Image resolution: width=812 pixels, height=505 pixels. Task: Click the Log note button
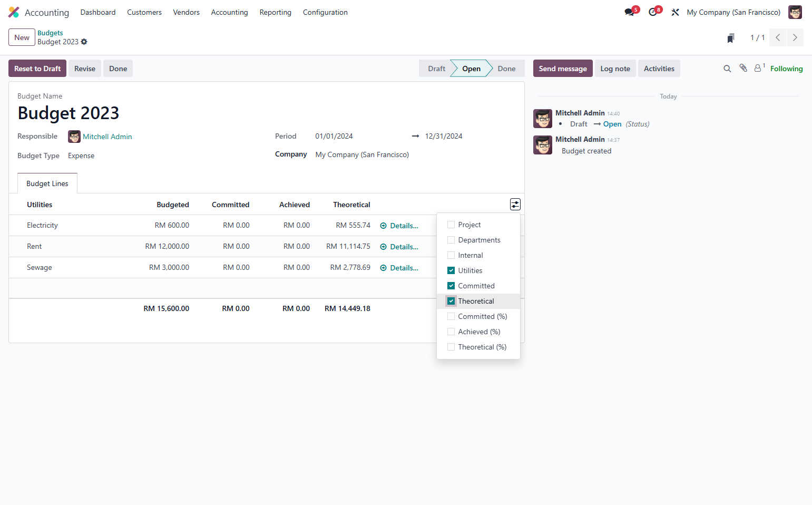tap(615, 69)
